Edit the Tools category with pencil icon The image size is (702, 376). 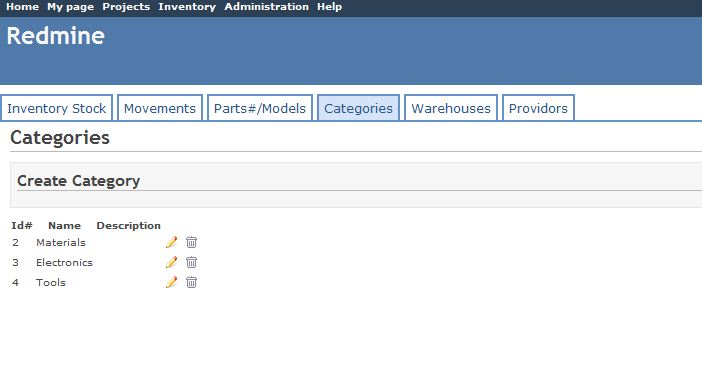click(171, 282)
